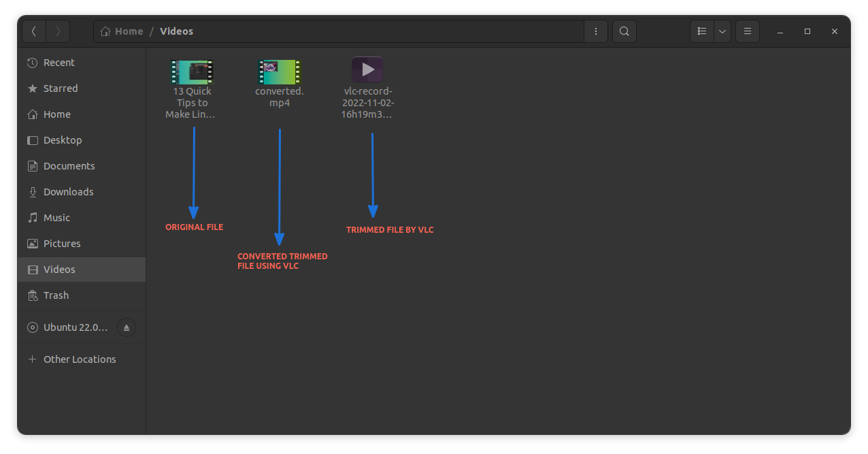868x454 pixels.
Task: Go to Downloads folder in sidebar
Action: (x=68, y=192)
